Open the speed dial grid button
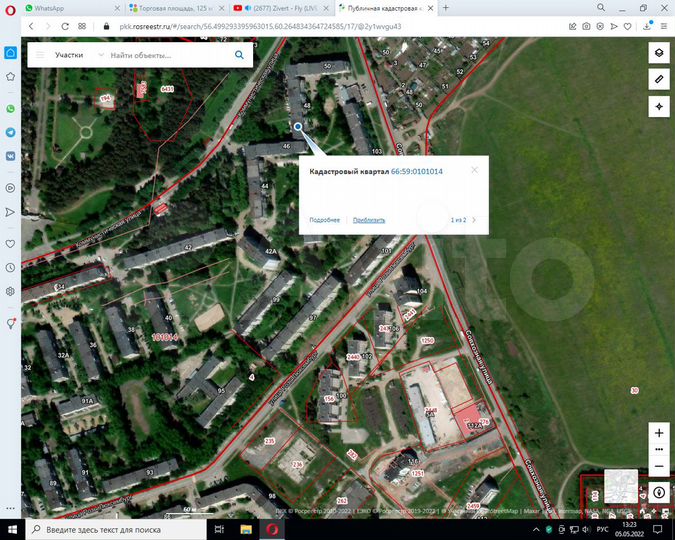The image size is (675, 540). pos(82,26)
